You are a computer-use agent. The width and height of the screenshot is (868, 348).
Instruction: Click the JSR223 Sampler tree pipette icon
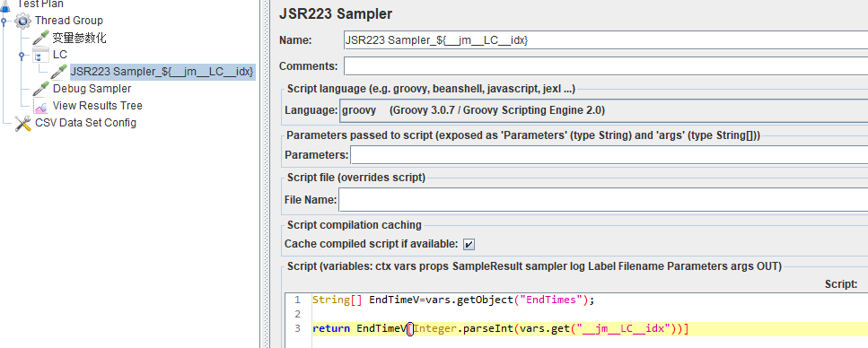pyautogui.click(x=58, y=72)
